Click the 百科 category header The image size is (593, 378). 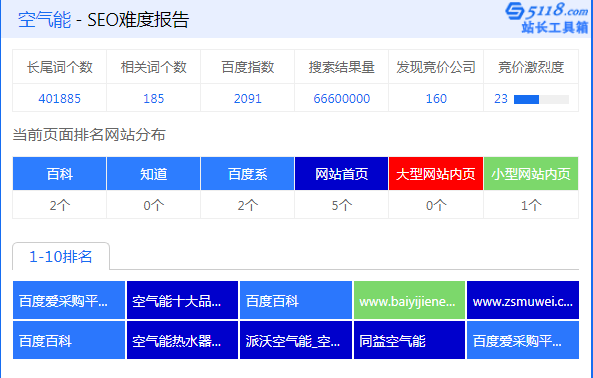coord(59,174)
